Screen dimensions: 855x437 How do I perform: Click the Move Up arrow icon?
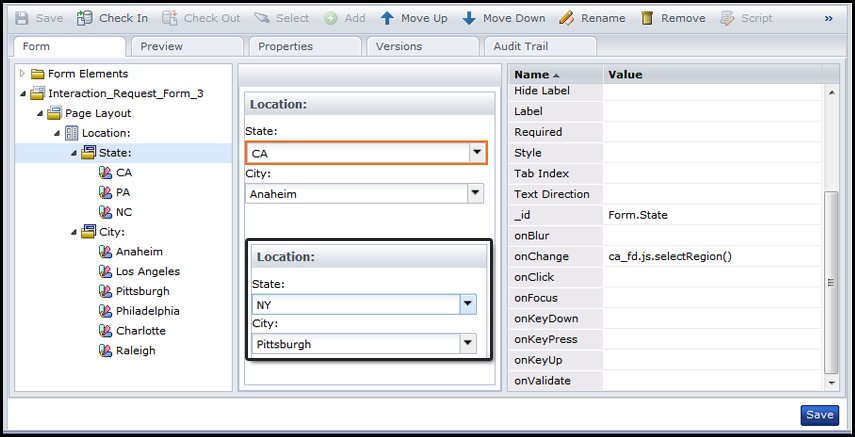pyautogui.click(x=387, y=18)
